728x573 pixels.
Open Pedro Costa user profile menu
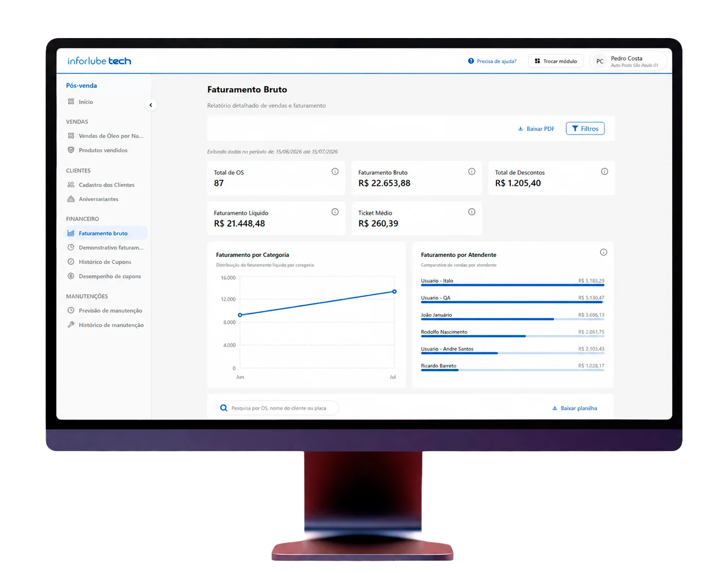628,61
